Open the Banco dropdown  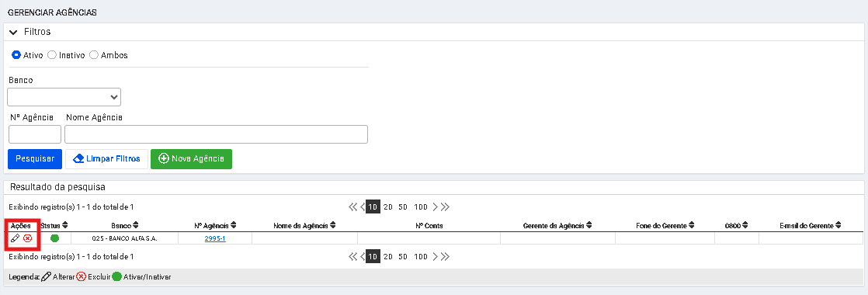coord(64,97)
